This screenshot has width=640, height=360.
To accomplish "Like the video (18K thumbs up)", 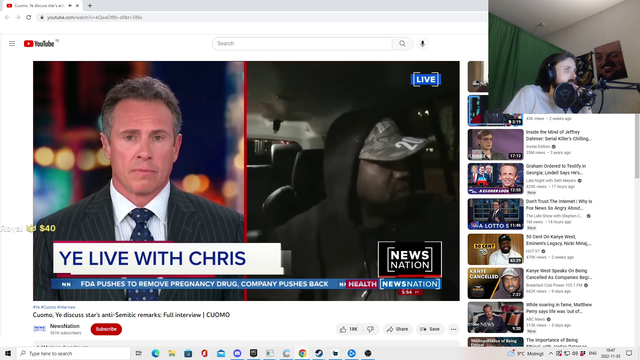I will point(348,329).
